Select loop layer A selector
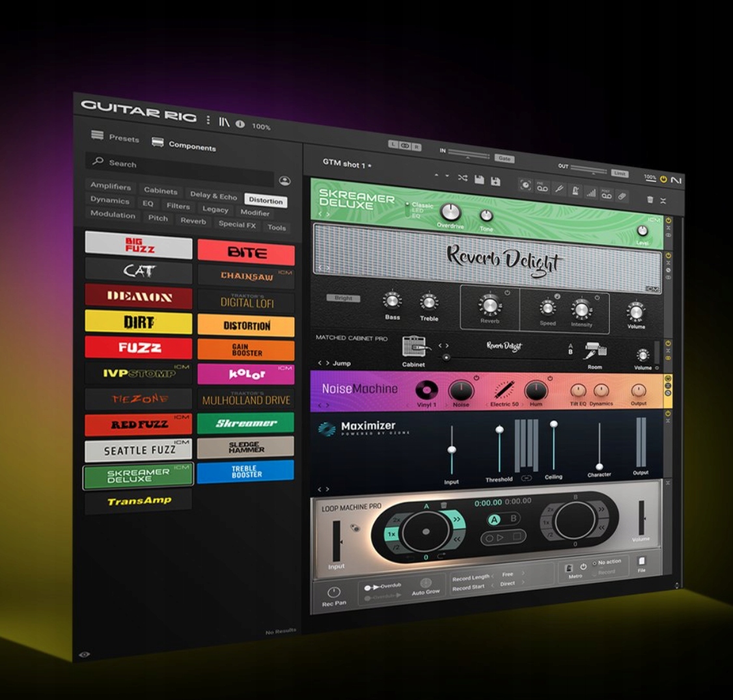 coord(494,520)
